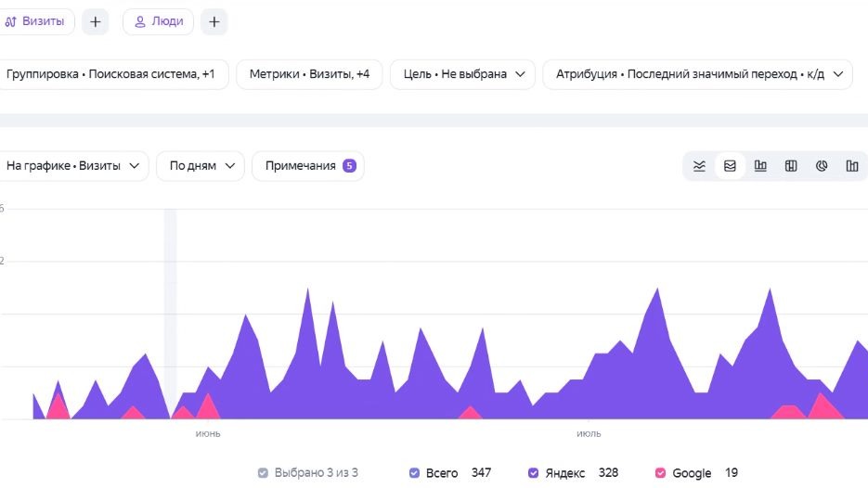Image resolution: width=868 pixels, height=488 pixels.
Task: Toggle the Google series checkbox
Action: (x=660, y=473)
